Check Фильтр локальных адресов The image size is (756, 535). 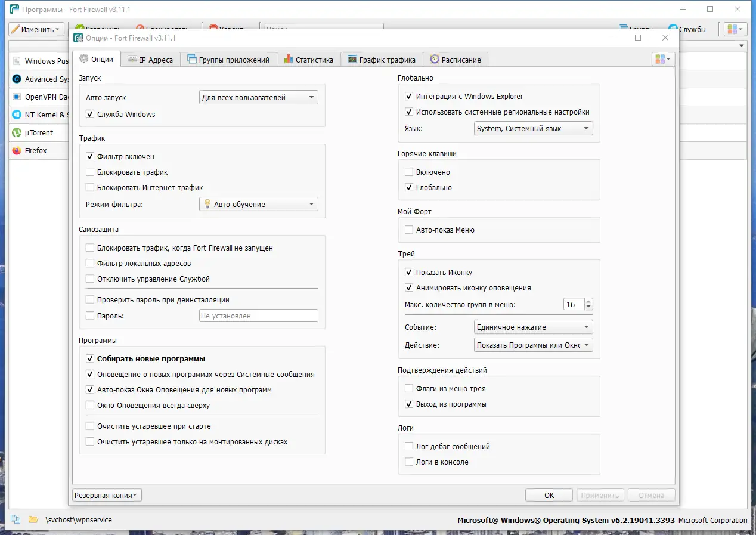pos(90,263)
